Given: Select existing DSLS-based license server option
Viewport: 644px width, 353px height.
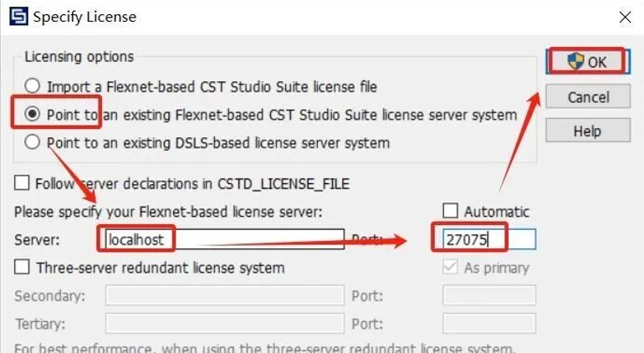Looking at the screenshot, I should [33, 142].
